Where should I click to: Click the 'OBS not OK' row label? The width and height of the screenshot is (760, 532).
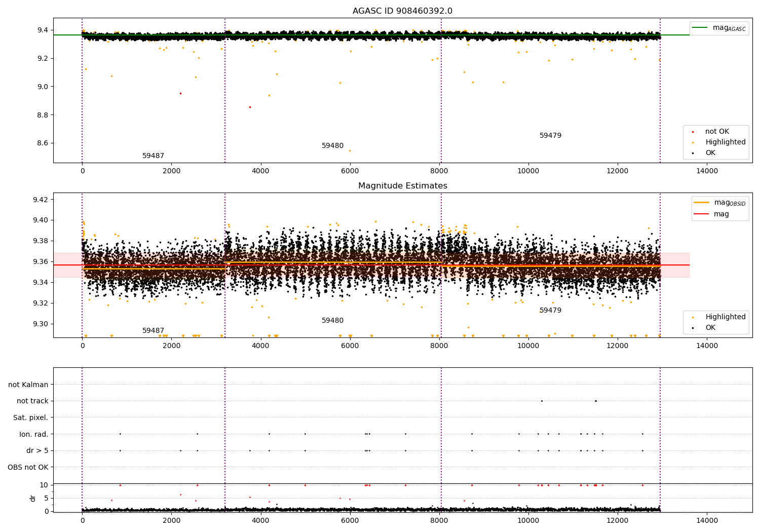28,467
